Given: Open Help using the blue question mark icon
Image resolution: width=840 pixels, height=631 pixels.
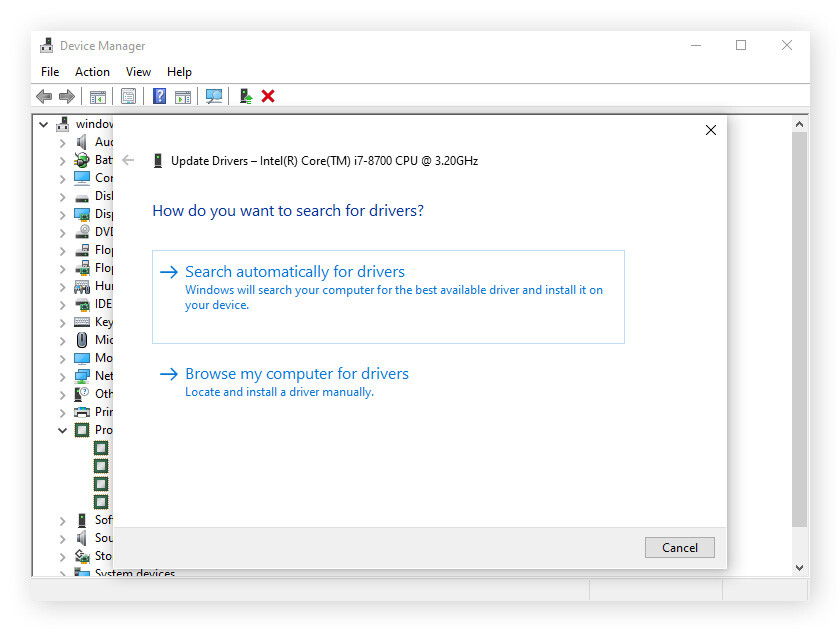Looking at the screenshot, I should point(161,95).
